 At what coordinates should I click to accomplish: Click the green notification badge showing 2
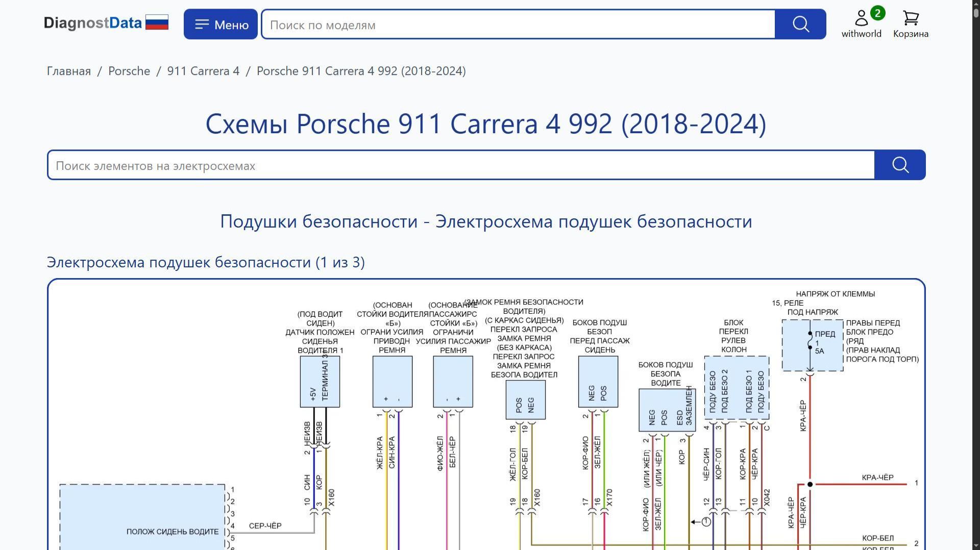point(877,13)
